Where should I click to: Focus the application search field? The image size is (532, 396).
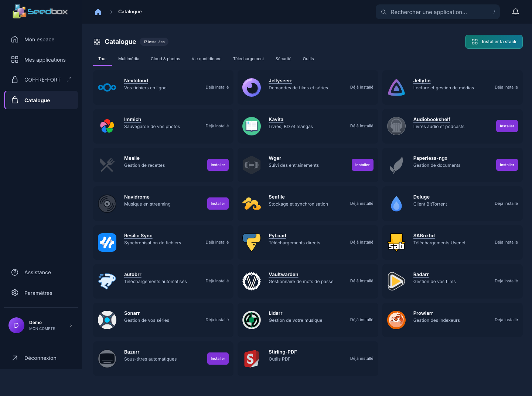click(437, 12)
